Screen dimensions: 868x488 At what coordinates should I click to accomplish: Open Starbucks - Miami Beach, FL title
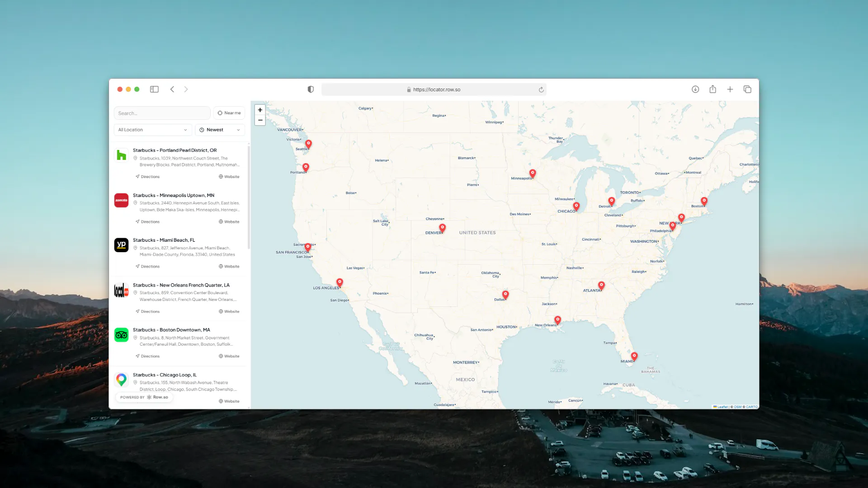coord(164,240)
